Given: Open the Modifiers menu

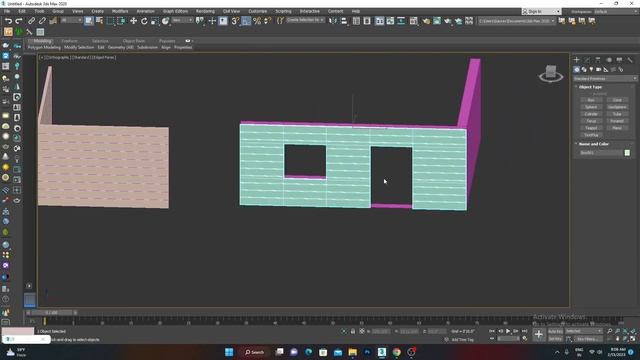Looking at the screenshot, I should click(120, 11).
